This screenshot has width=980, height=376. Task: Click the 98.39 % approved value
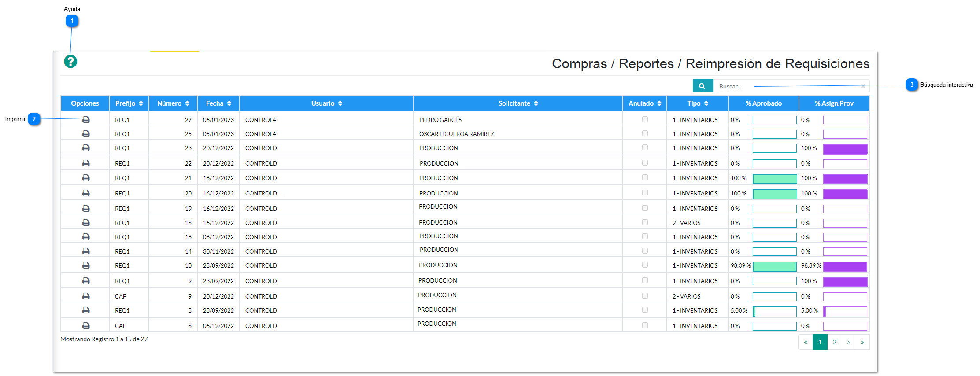[741, 265]
